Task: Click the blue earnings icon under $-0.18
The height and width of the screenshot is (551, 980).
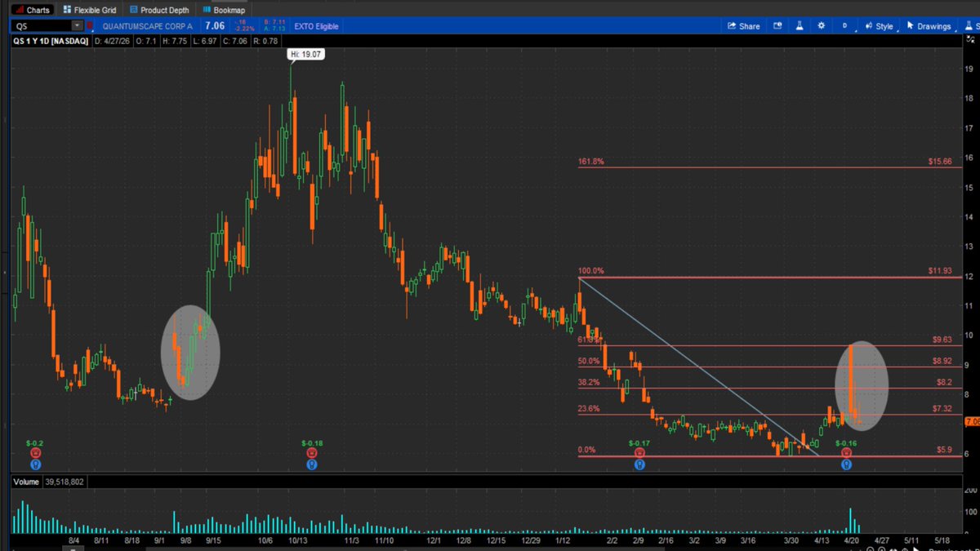Action: pos(311,464)
